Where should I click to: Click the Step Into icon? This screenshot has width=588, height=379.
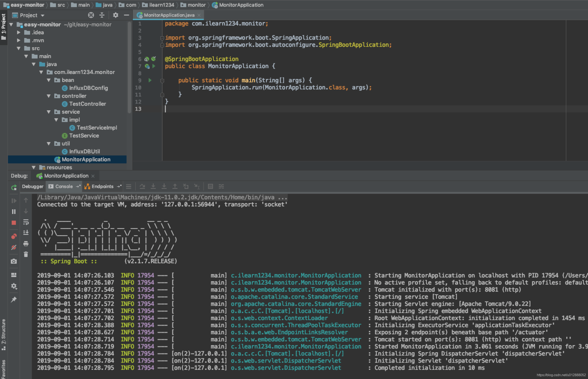point(153,187)
